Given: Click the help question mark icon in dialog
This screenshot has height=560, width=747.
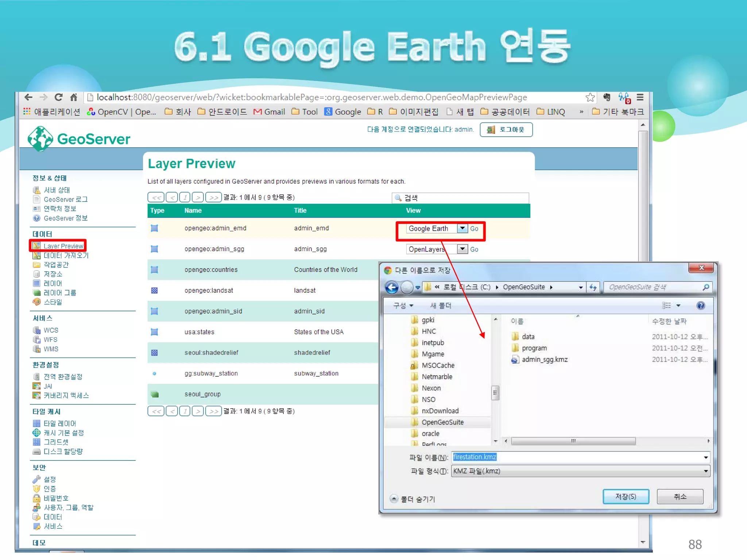Looking at the screenshot, I should click(700, 306).
